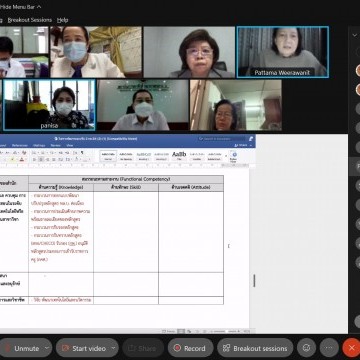Open more options ellipsis button
360x360 pixels.
pos(329,348)
